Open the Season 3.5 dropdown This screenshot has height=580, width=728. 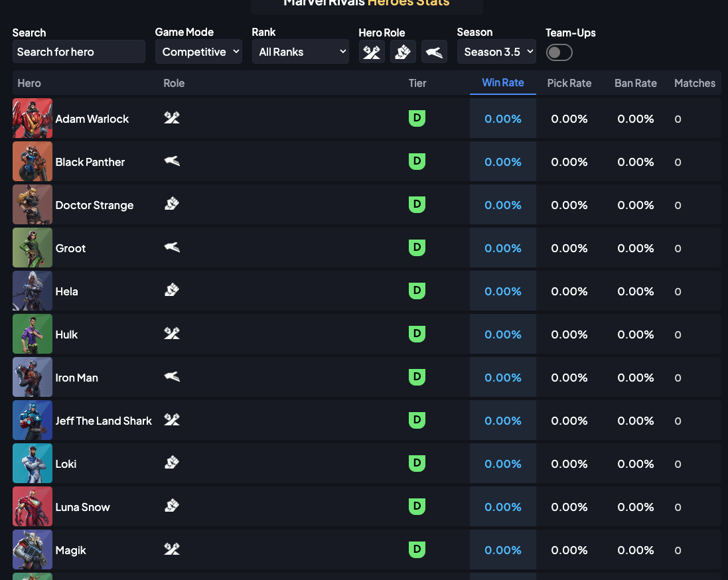tap(496, 52)
